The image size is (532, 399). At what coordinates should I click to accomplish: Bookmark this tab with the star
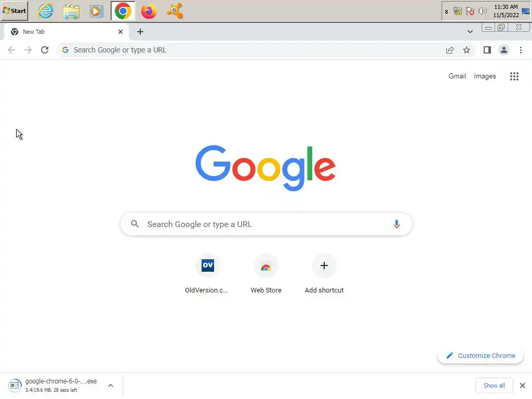467,50
